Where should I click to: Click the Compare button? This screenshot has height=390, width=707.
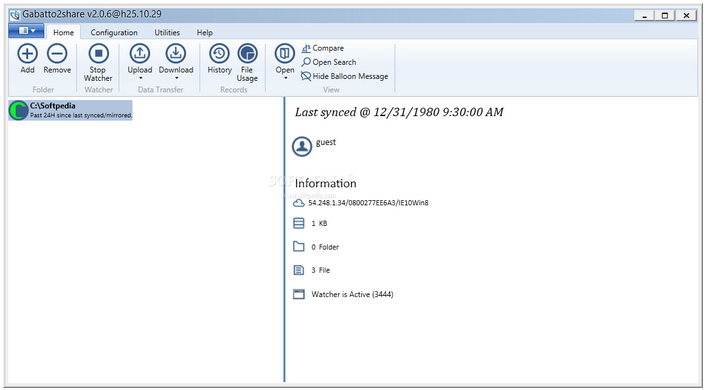point(323,48)
